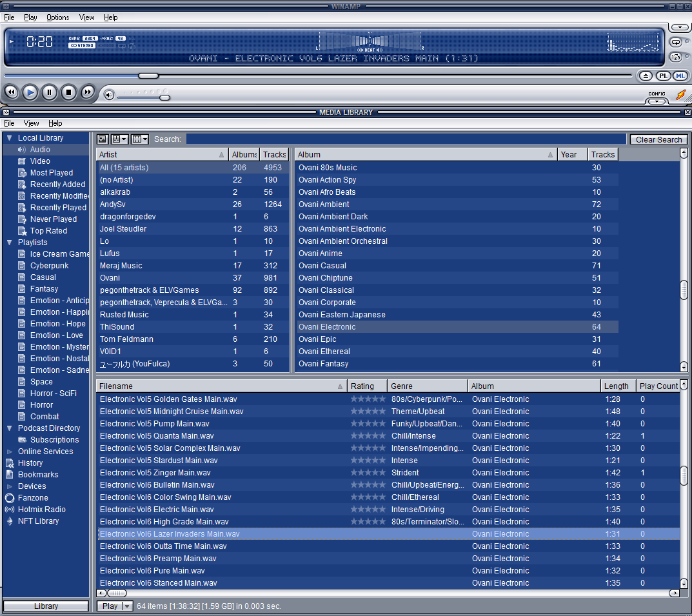Open the columns layout dropdown
The height and width of the screenshot is (616, 692).
pos(141,139)
